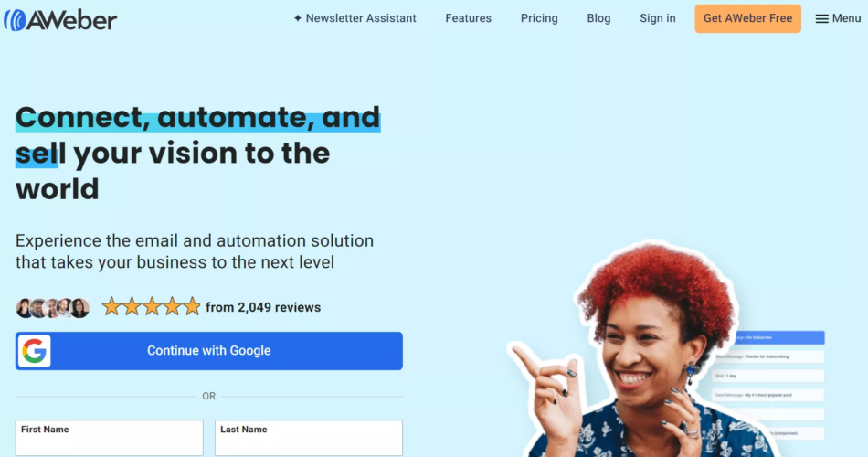Click the sparkle icon beside Newsletter Assistant
This screenshot has width=868, height=457.
(x=298, y=18)
